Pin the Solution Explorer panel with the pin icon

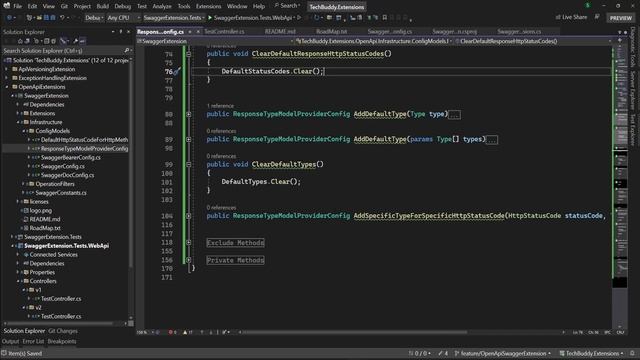pos(121,31)
